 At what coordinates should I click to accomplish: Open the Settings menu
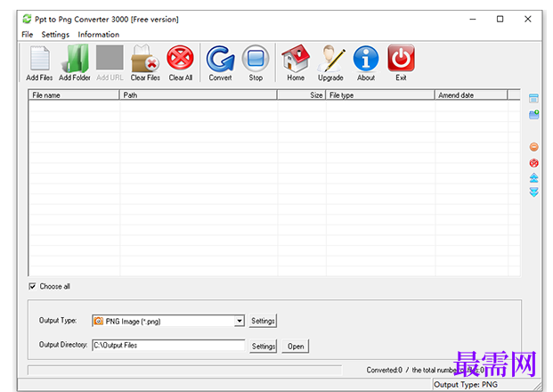pyautogui.click(x=55, y=35)
